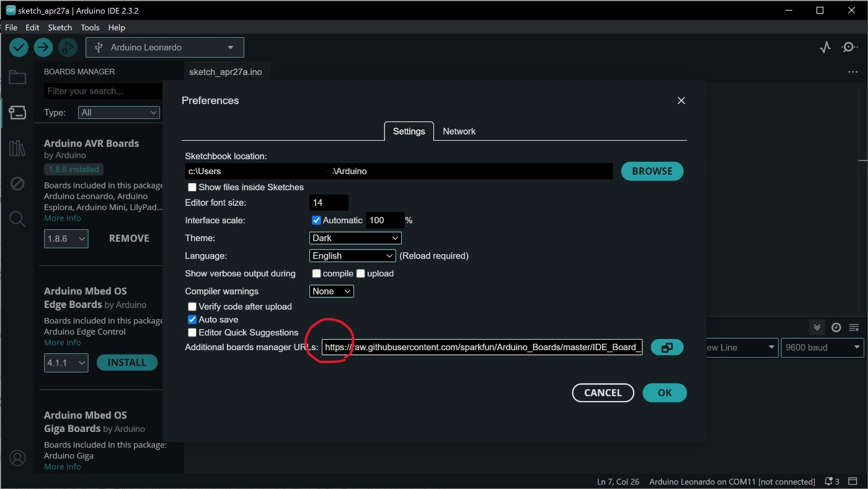
Task: Open the Help menu
Action: click(117, 27)
